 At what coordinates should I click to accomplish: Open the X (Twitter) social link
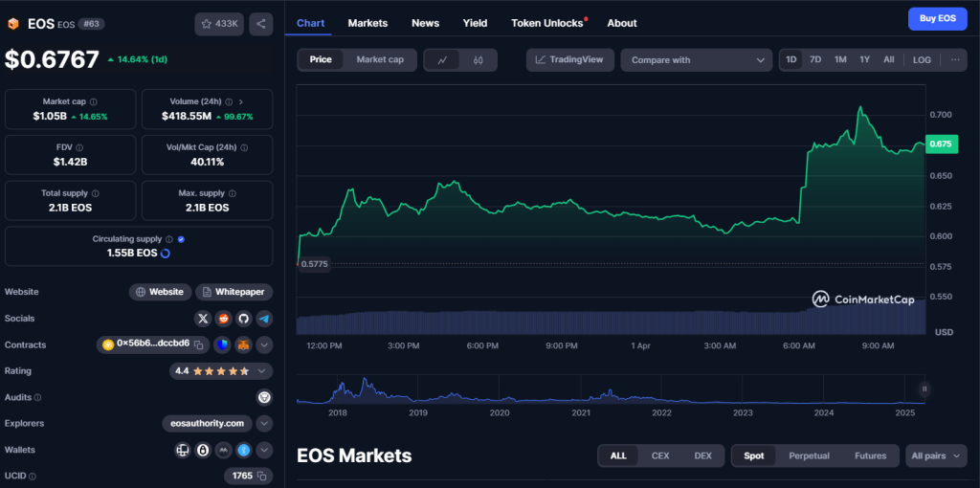203,319
